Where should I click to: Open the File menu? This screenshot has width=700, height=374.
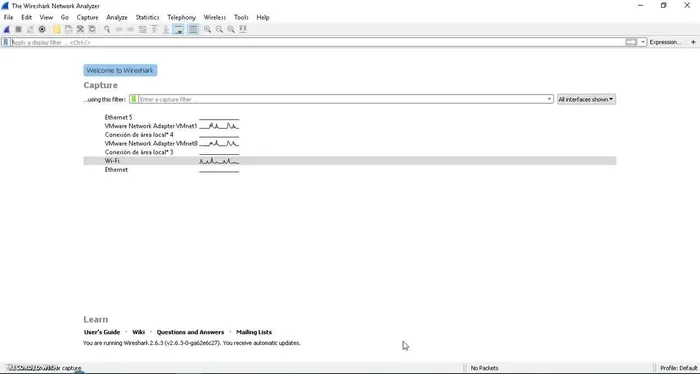click(8, 17)
